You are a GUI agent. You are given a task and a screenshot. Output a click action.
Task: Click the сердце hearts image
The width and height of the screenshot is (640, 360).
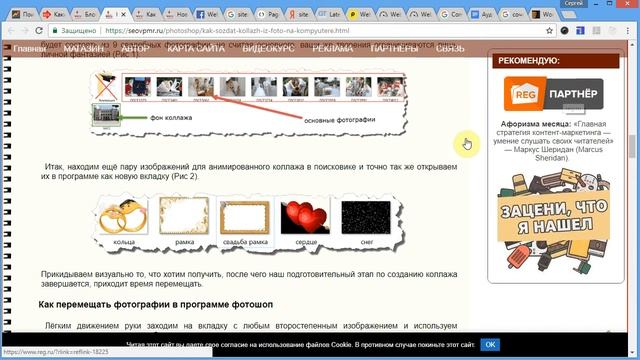point(305,218)
